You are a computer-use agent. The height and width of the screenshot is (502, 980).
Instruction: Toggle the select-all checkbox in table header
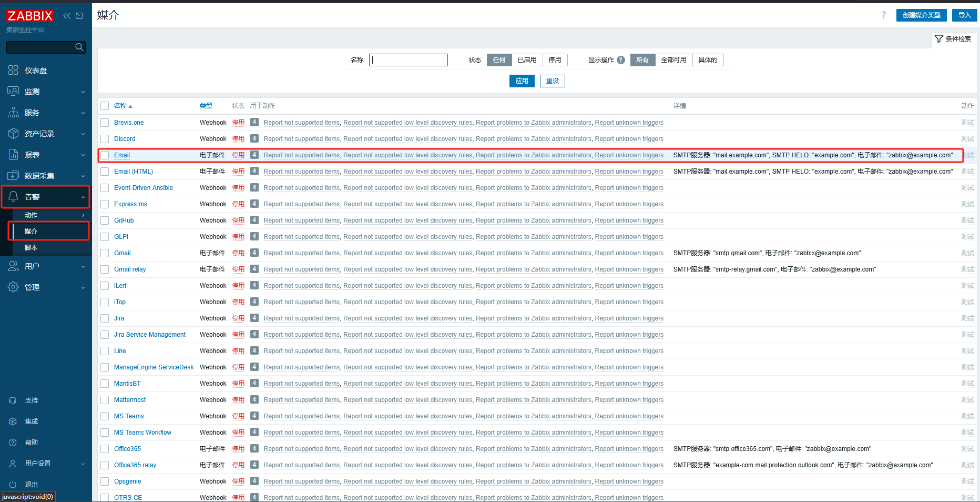point(105,106)
